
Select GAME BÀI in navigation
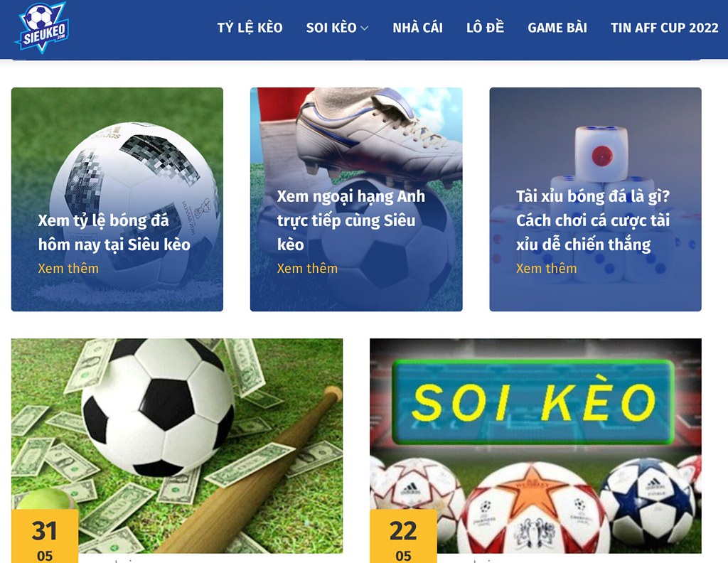point(557,28)
